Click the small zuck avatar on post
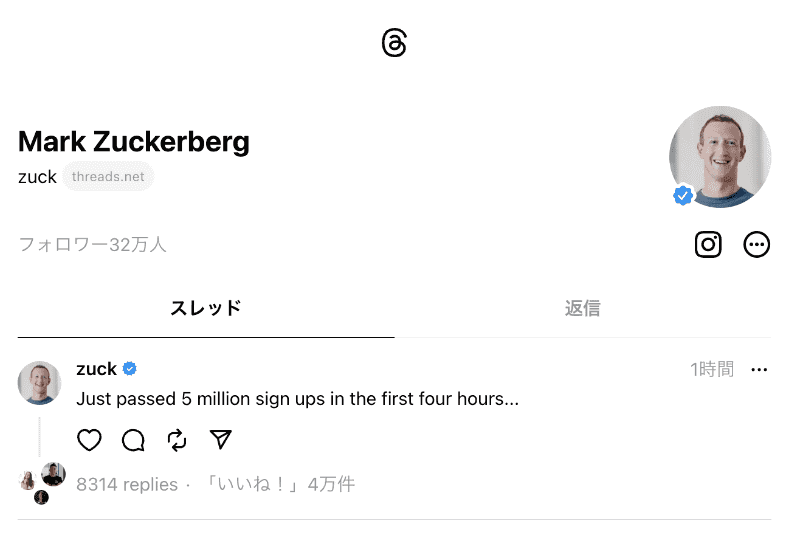The image size is (800, 535). coord(40,383)
